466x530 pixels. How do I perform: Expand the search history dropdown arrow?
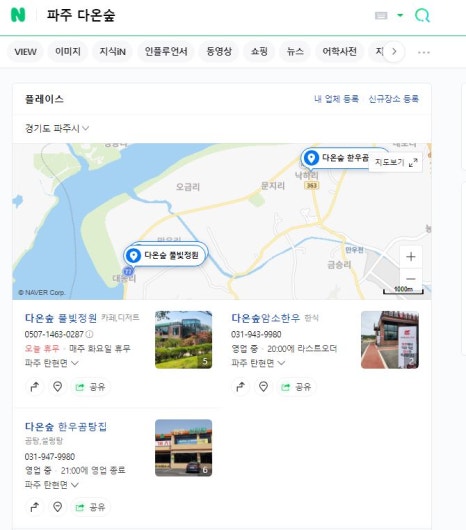pyautogui.click(x=400, y=15)
